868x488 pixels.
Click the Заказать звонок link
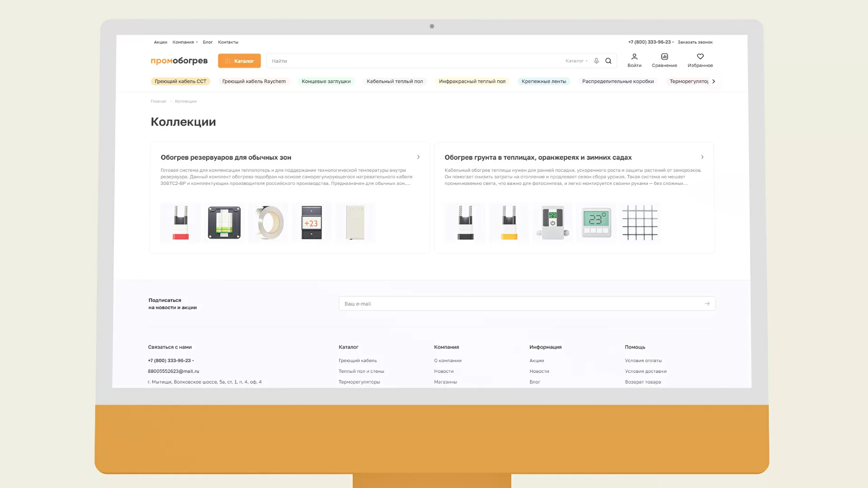coord(695,42)
